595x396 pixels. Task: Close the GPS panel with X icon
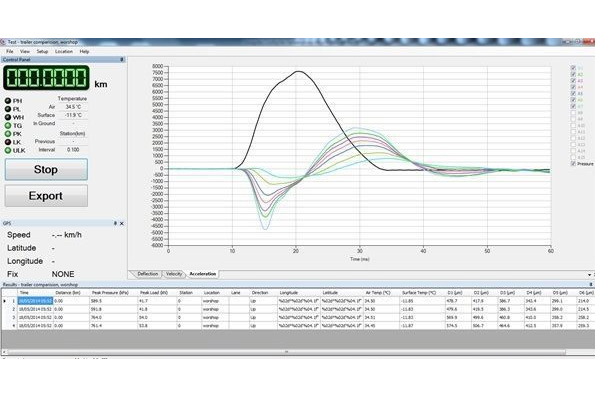(x=122, y=223)
